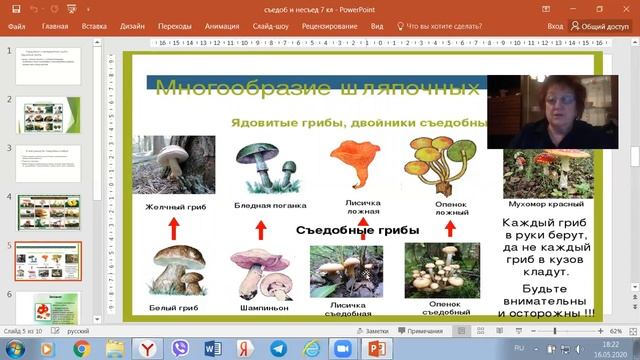The height and width of the screenshot is (360, 640).
Task: Click the slide title 'Многообразие шляпочных'
Action: (x=317, y=88)
